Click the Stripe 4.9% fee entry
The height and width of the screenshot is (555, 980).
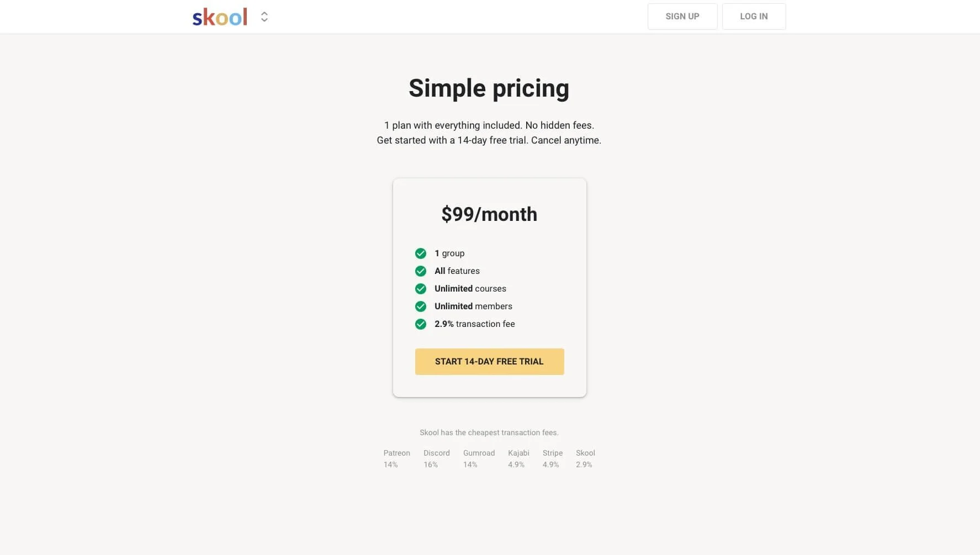(x=552, y=458)
